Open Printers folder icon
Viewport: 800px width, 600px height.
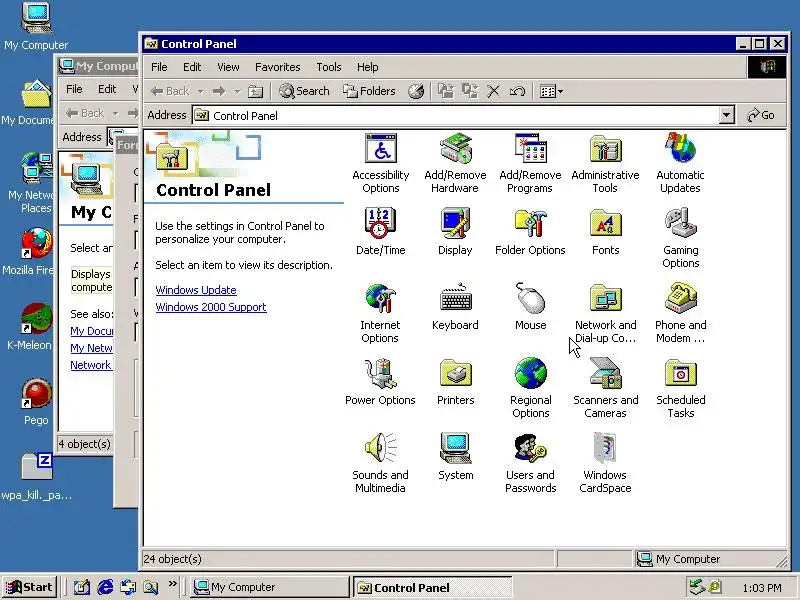tap(456, 381)
